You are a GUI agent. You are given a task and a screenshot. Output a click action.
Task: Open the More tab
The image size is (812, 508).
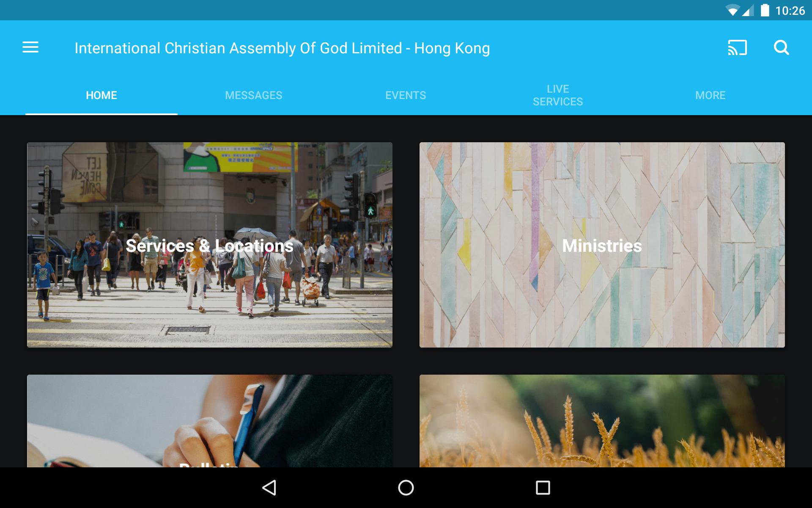click(x=710, y=95)
